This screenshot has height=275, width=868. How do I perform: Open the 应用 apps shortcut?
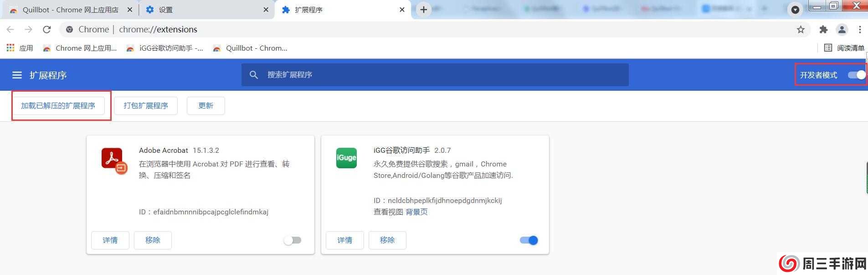coord(20,48)
